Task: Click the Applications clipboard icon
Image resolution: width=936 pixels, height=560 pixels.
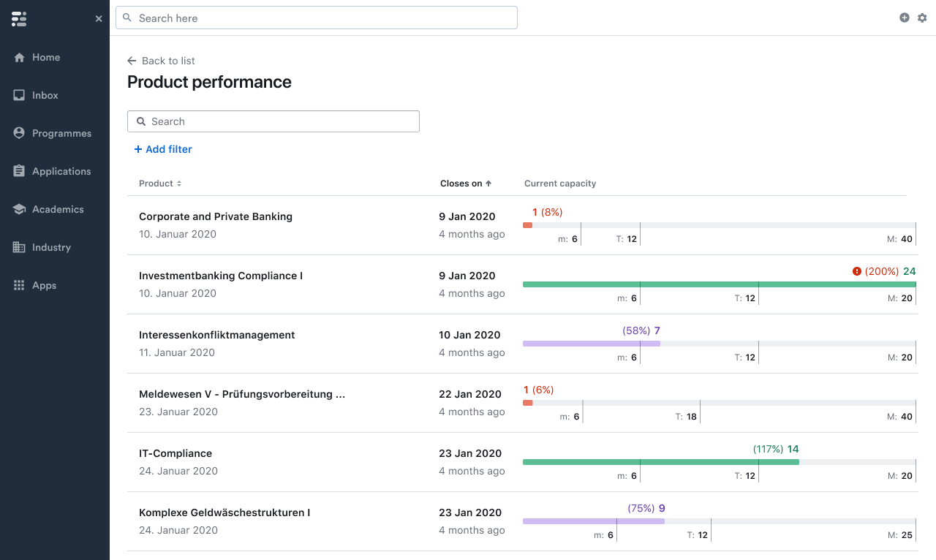Action: click(20, 172)
